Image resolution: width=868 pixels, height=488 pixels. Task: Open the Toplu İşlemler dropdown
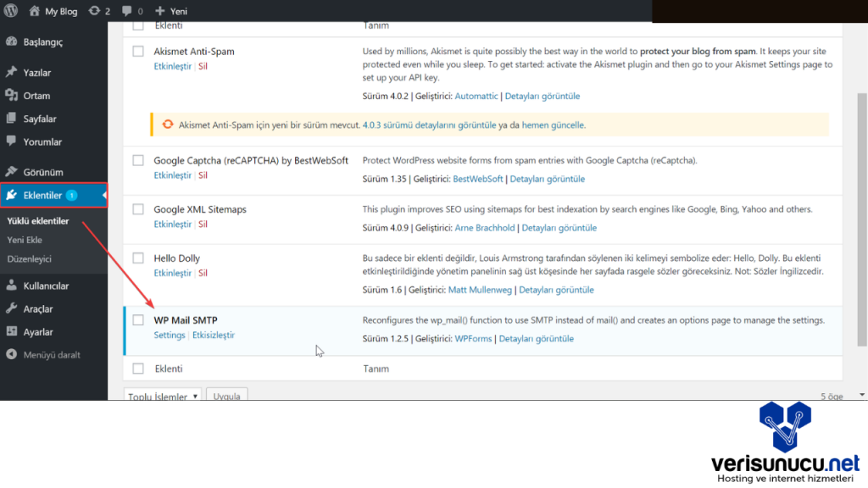click(x=163, y=396)
